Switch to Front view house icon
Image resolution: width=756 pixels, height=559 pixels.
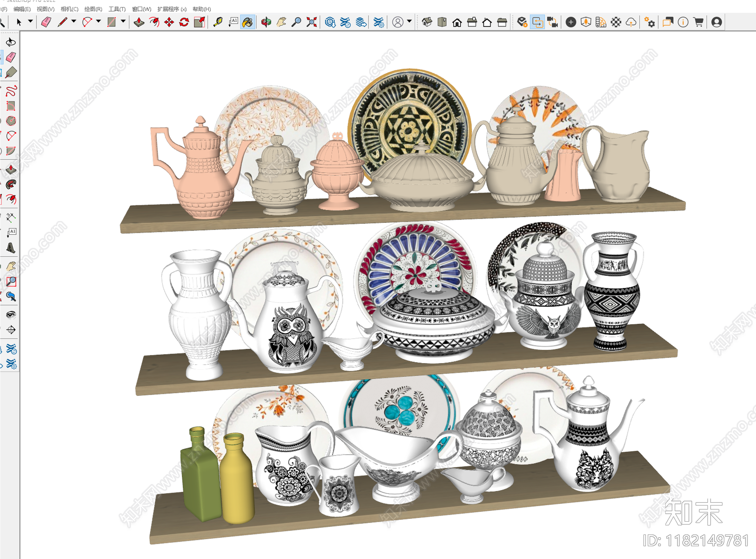(x=457, y=22)
